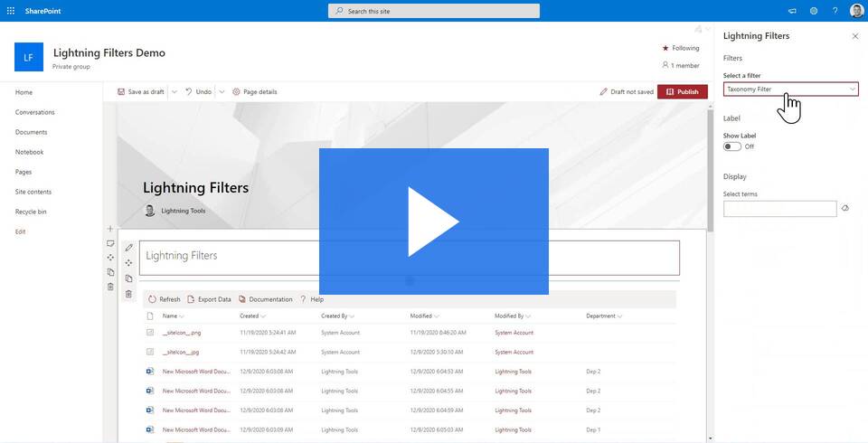The height and width of the screenshot is (443, 868).
Task: Click Save as draft
Action: click(141, 92)
